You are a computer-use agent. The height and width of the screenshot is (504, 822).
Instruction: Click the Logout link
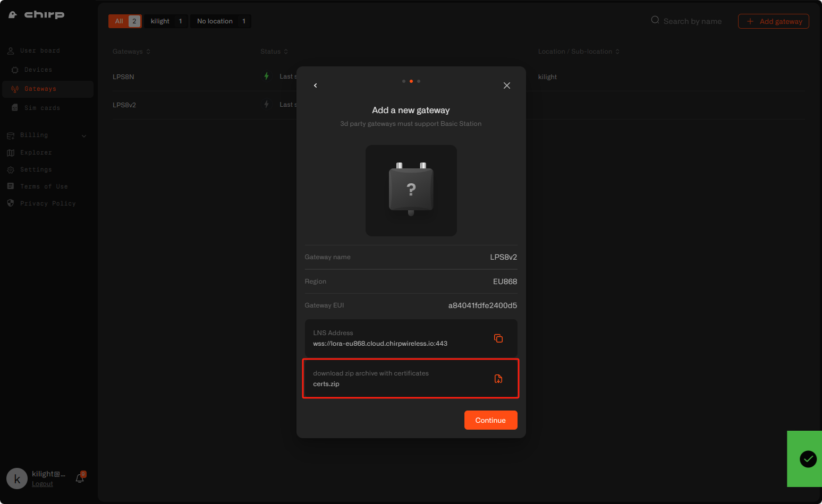(x=42, y=484)
